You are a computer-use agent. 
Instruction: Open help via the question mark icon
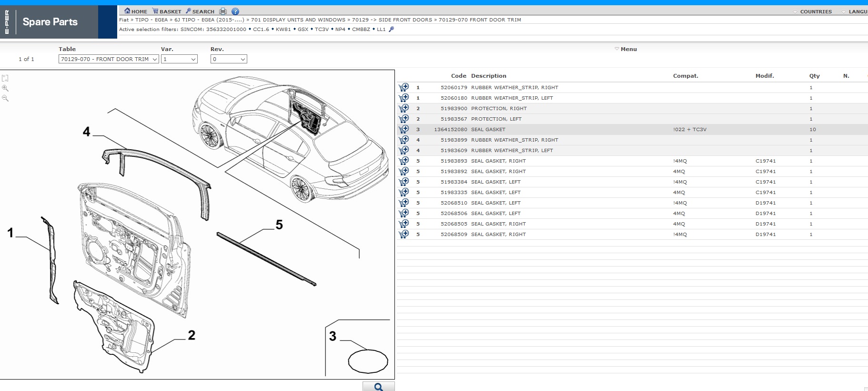[x=235, y=11]
